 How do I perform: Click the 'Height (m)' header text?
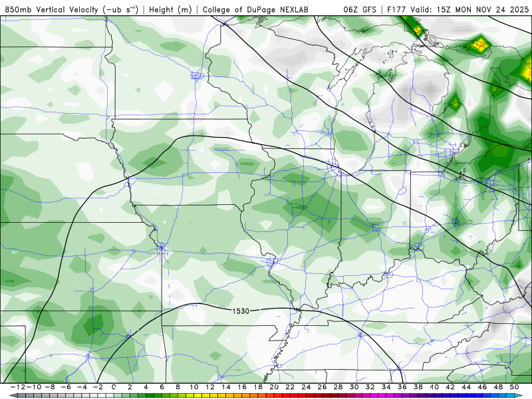170,9
